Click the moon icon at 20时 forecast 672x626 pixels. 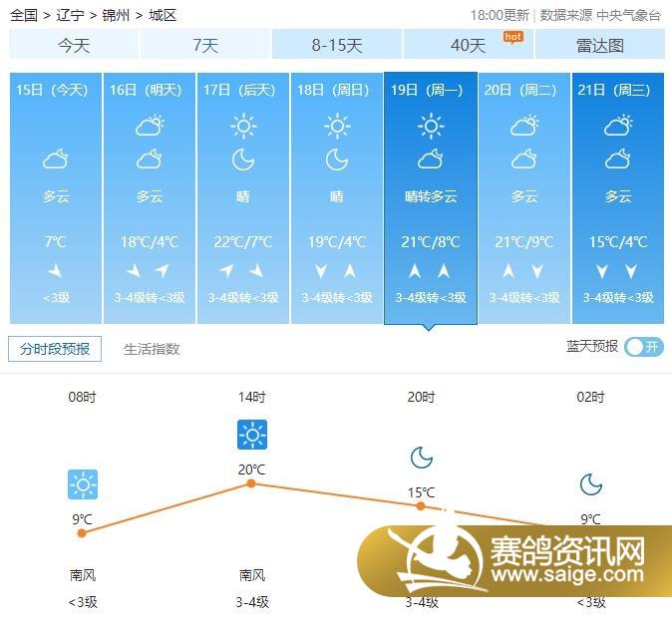[x=421, y=458]
